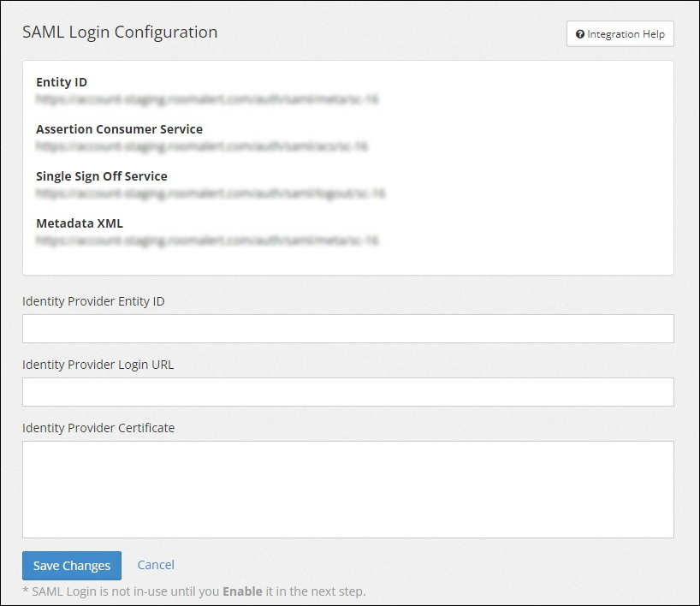This screenshot has height=606, width=700.
Task: Focus the Identity Provider Certificate text area
Action: point(347,490)
